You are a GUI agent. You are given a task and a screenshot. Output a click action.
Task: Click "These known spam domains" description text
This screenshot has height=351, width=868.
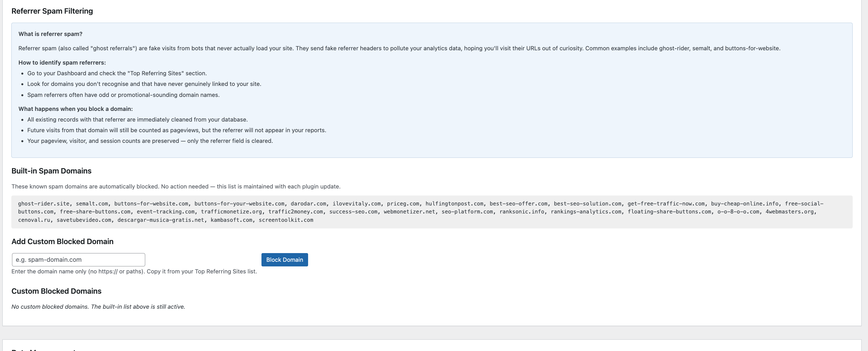point(176,186)
